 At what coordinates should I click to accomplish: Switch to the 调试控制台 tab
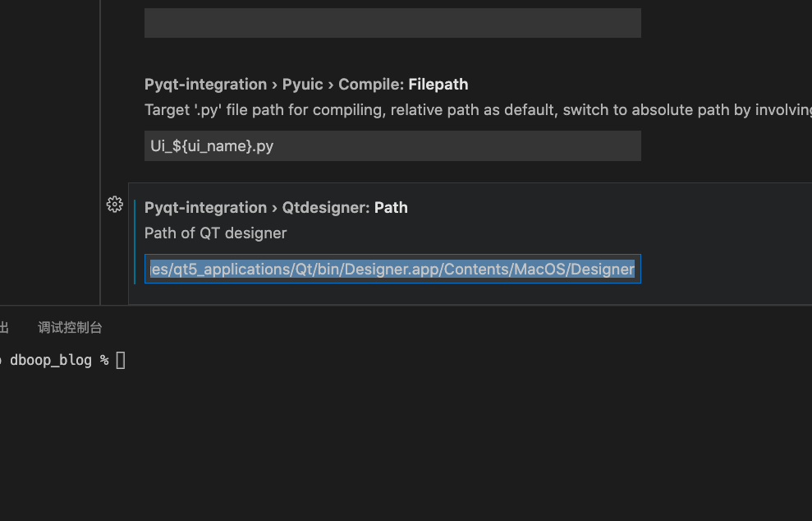70,327
